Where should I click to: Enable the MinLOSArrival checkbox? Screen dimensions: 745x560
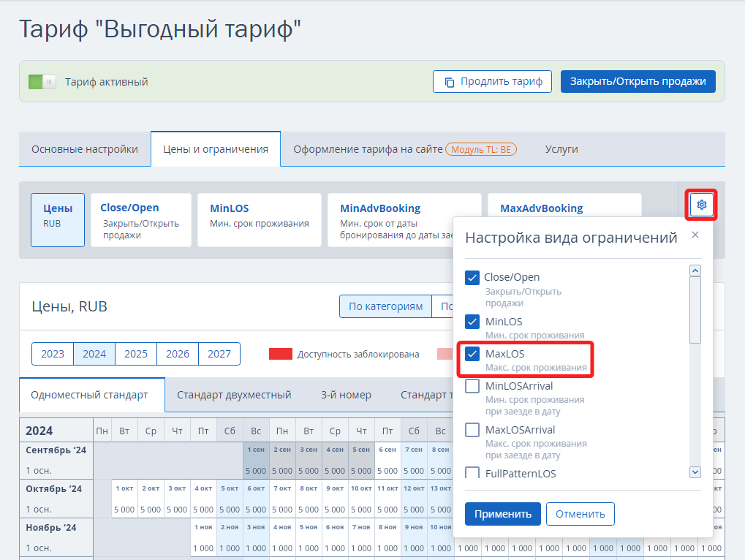pyautogui.click(x=472, y=386)
